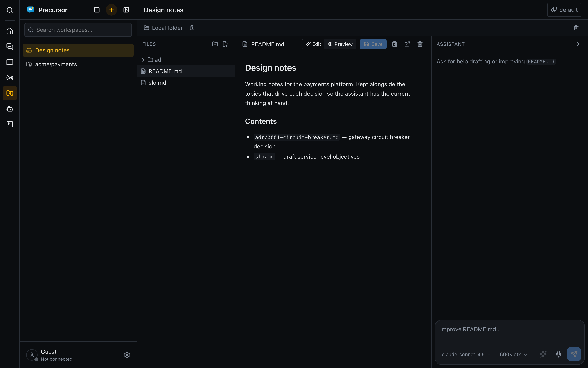Open the 600K ctx context dropdown

pyautogui.click(x=513, y=354)
